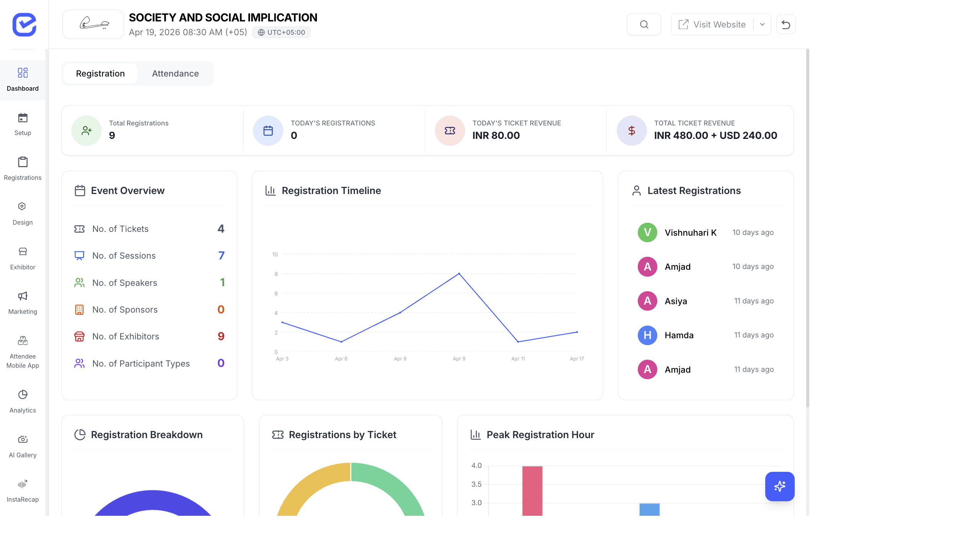Image resolution: width=980 pixels, height=551 pixels.
Task: Click the No. of Sponsors icon
Action: pos(79,310)
